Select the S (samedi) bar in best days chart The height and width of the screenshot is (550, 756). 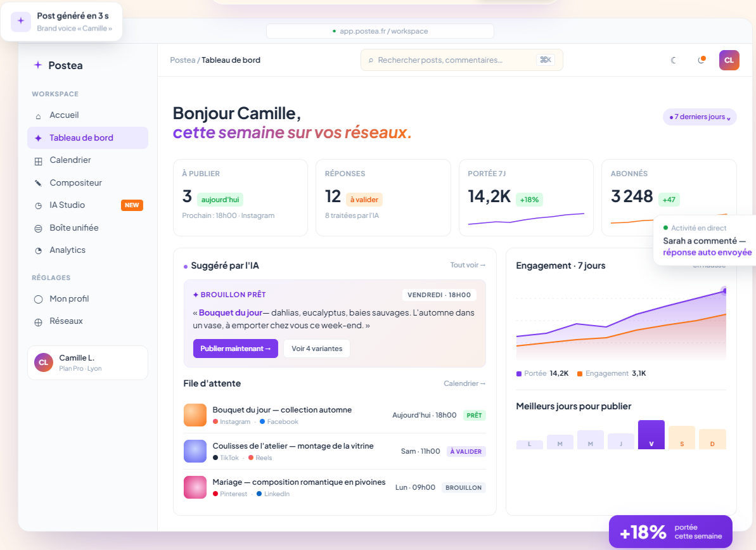pyautogui.click(x=682, y=438)
